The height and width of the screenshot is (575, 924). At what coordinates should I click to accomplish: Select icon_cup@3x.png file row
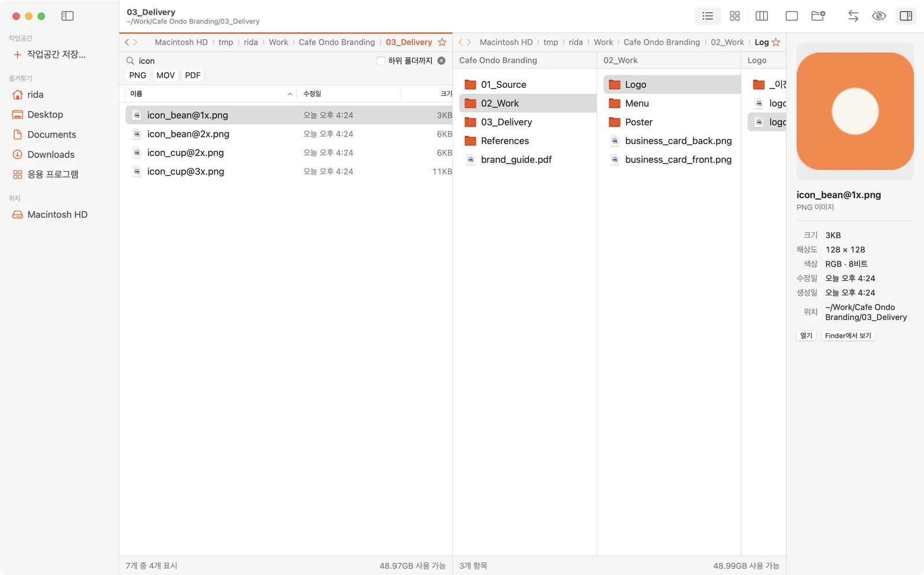pyautogui.click(x=289, y=172)
